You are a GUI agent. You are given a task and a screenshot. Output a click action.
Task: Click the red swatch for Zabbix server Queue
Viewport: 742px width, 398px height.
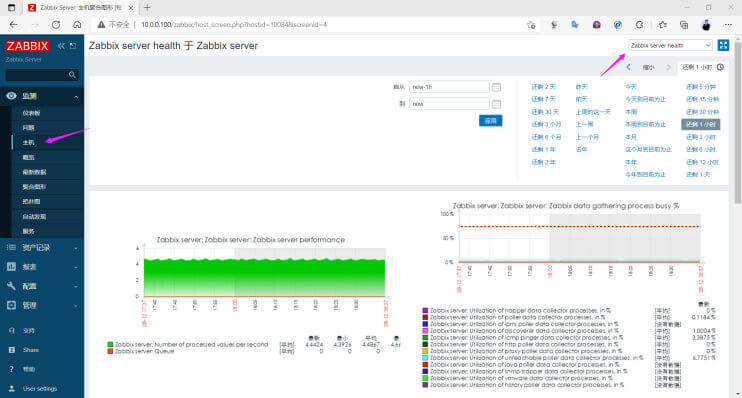pyautogui.click(x=110, y=351)
